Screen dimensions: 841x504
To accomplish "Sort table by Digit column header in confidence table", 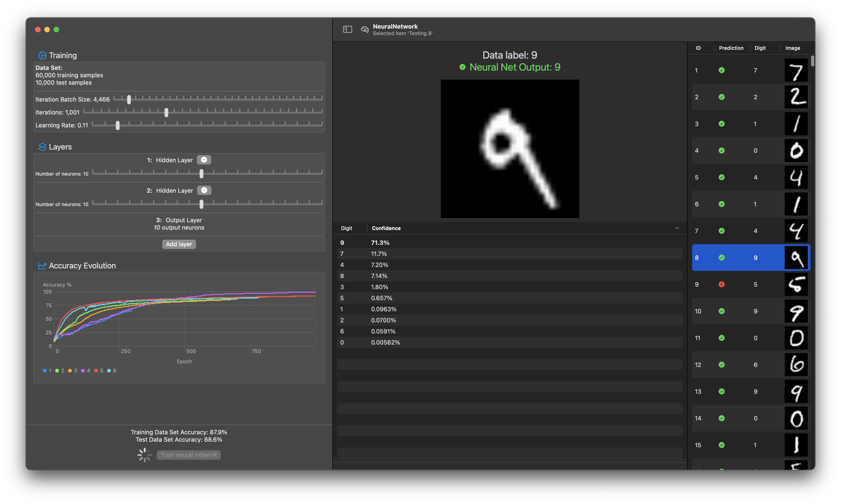I will pos(346,228).
